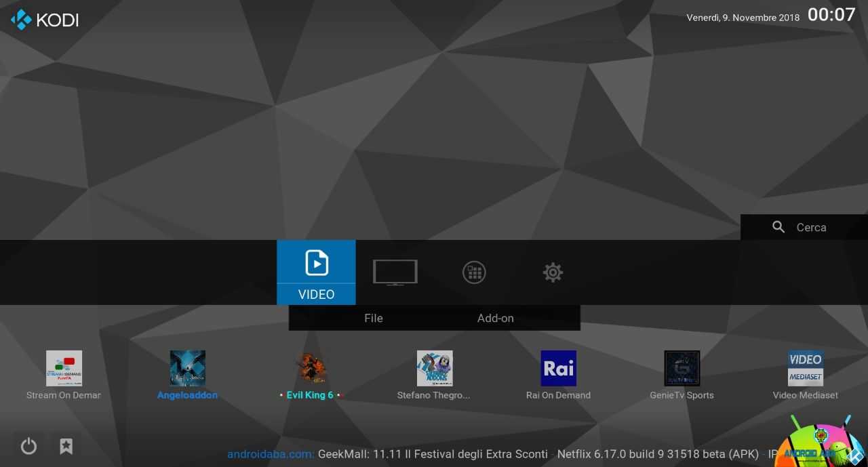Select the Add-on submenu item
Screen dimensions: 868x467
(x=496, y=318)
